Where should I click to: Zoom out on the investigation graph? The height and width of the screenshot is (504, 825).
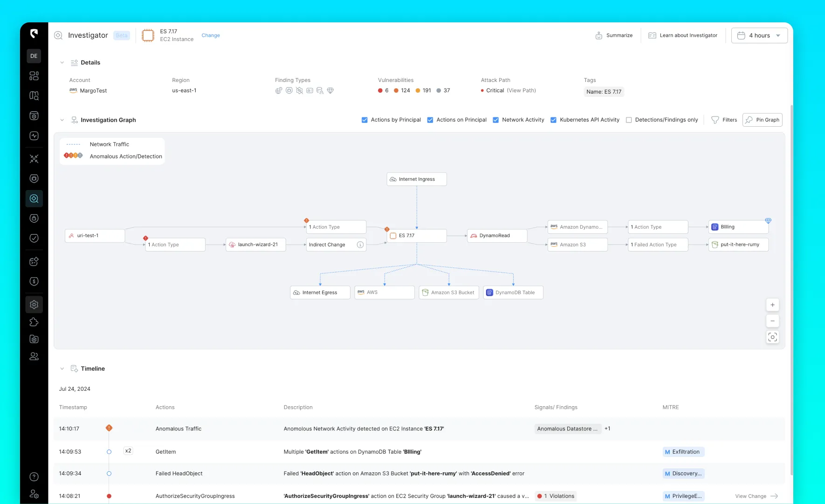tap(772, 321)
